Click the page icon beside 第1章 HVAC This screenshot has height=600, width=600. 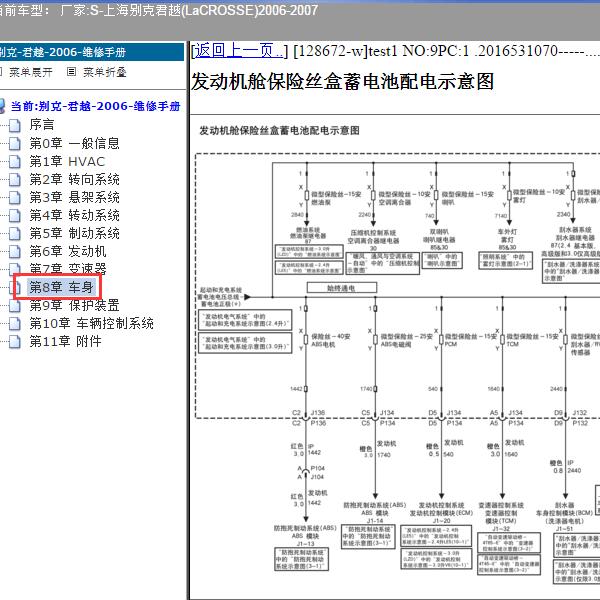pos(15,161)
